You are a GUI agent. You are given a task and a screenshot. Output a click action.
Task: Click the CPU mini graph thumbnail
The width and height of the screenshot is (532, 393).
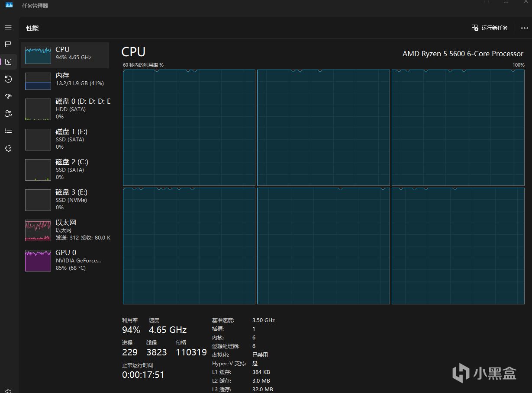click(38, 55)
